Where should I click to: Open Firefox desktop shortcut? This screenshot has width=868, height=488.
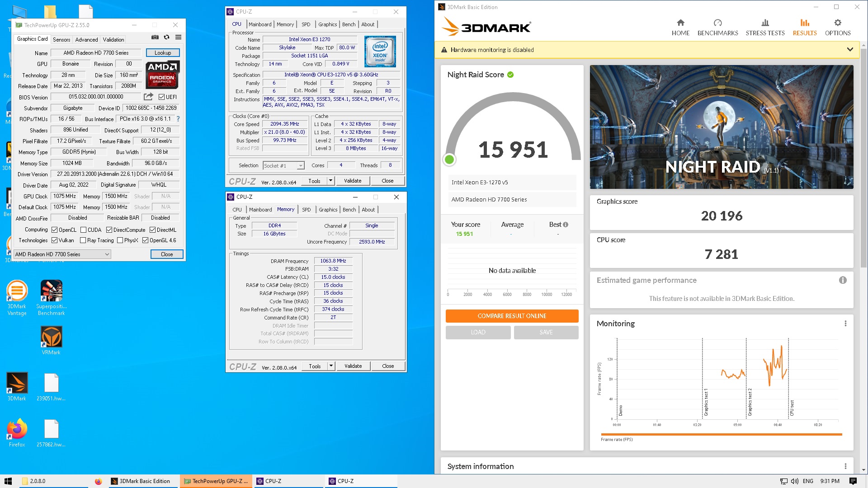[x=17, y=433]
